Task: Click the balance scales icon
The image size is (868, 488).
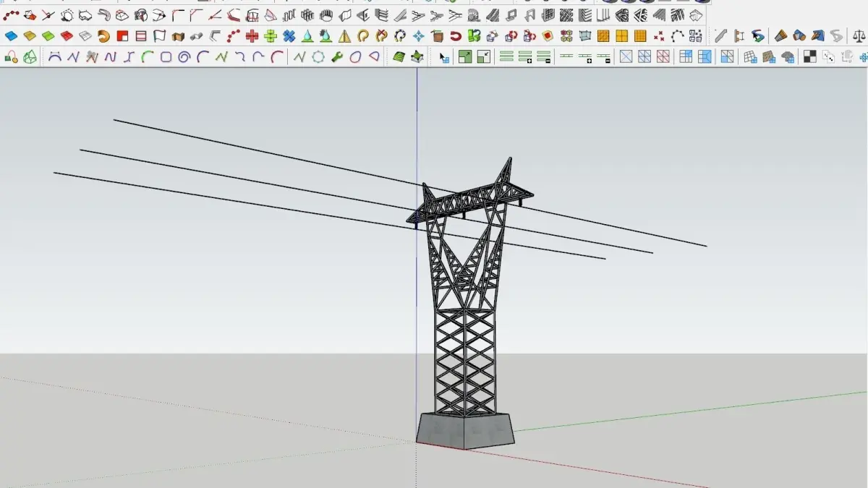Action: (859, 35)
